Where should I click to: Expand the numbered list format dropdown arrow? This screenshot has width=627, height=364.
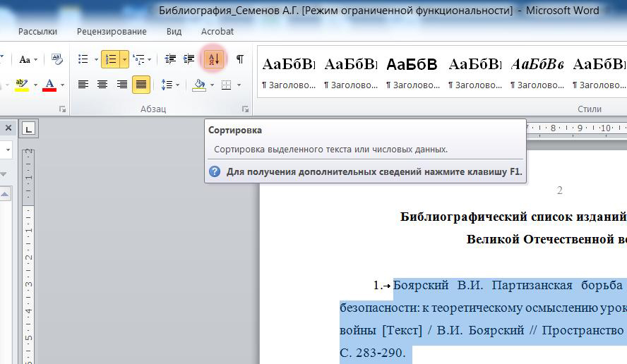pos(125,59)
